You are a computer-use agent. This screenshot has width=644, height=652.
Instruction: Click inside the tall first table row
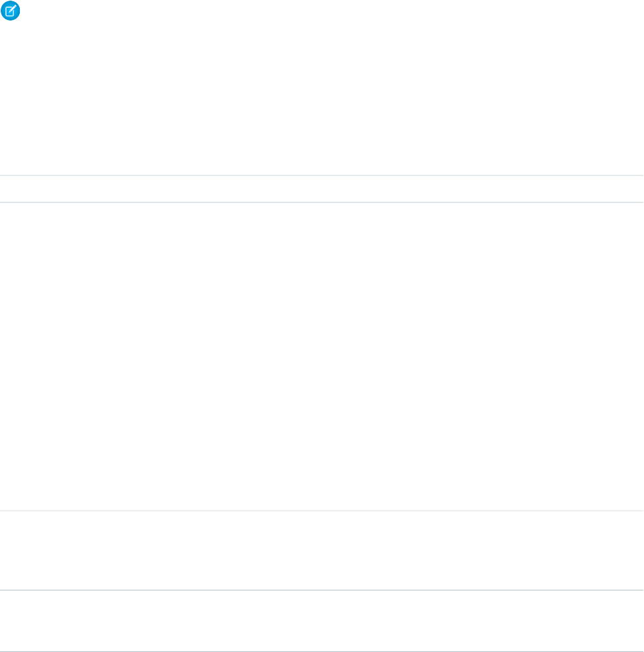click(x=322, y=356)
